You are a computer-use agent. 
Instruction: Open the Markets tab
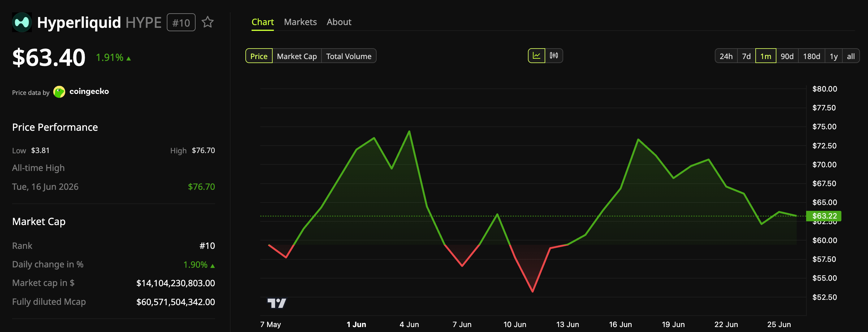coord(300,22)
